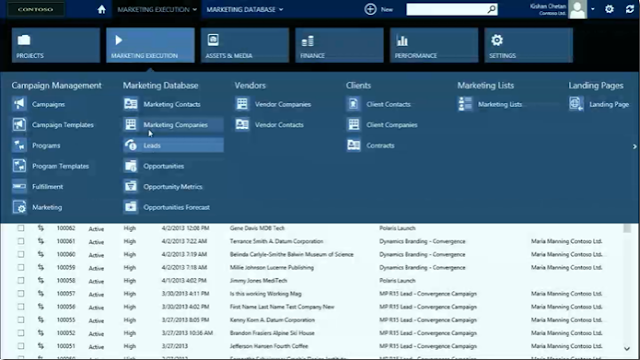Screen dimensions: 640x360
Task: Open the Assets & Media tile
Action: point(245,45)
